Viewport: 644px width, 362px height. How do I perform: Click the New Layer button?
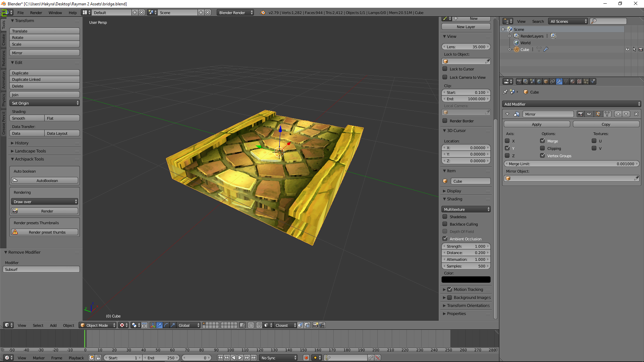pyautogui.click(x=466, y=26)
